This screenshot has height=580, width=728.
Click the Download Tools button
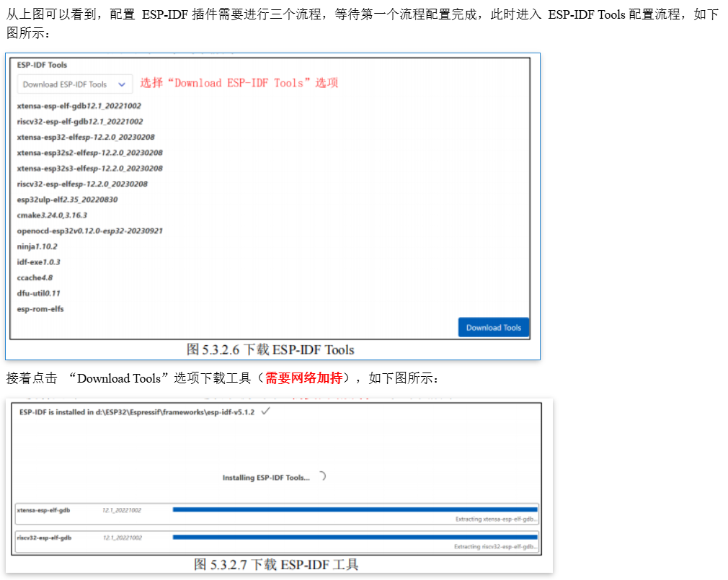[494, 328]
